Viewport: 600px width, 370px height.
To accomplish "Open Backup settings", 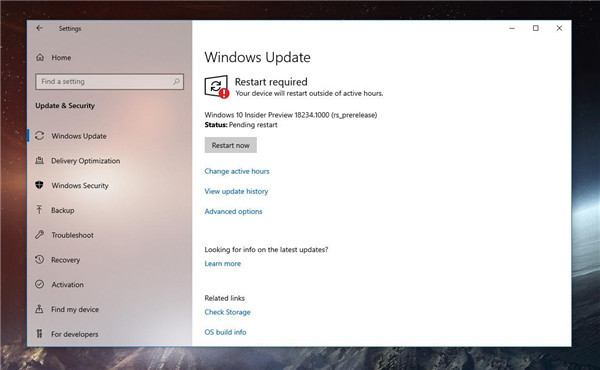I will click(x=62, y=210).
